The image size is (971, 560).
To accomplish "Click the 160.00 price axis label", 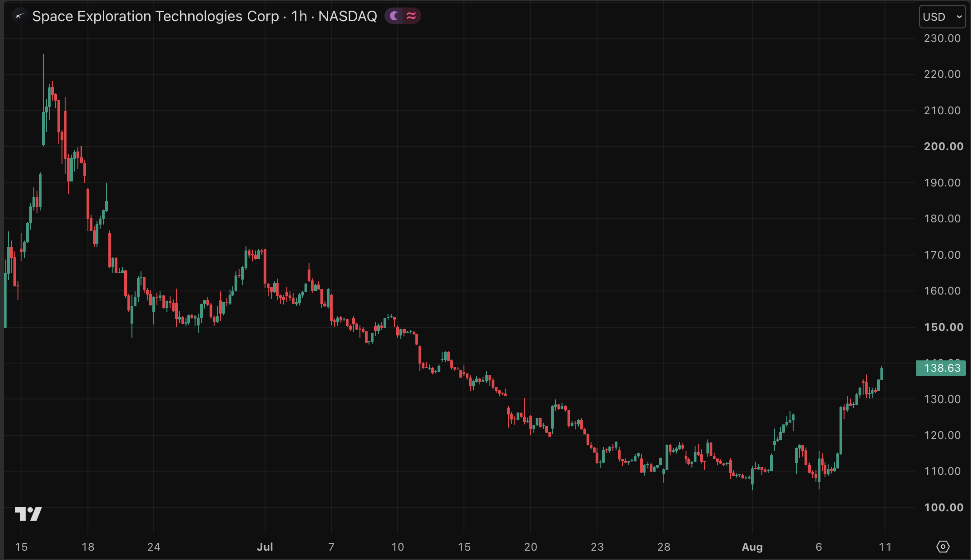I will point(942,291).
